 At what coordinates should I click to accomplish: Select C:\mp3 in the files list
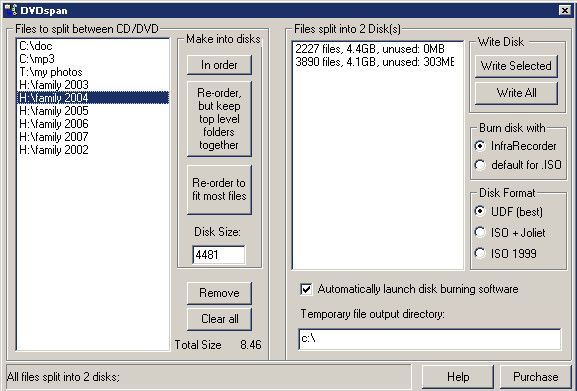pyautogui.click(x=92, y=59)
